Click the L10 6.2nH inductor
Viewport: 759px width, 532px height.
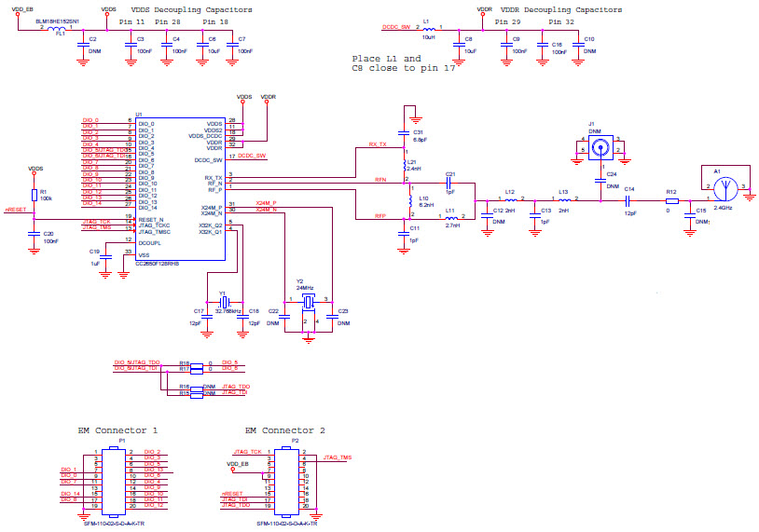[409, 200]
